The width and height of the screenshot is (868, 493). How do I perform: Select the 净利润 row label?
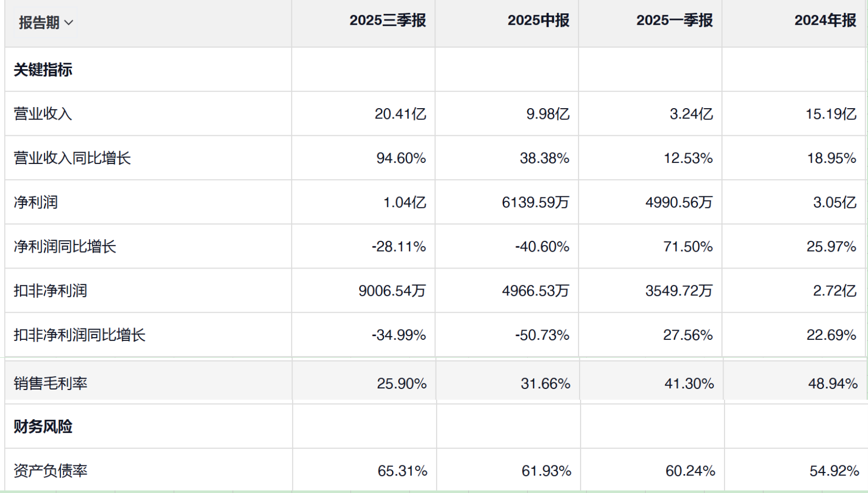click(x=36, y=202)
